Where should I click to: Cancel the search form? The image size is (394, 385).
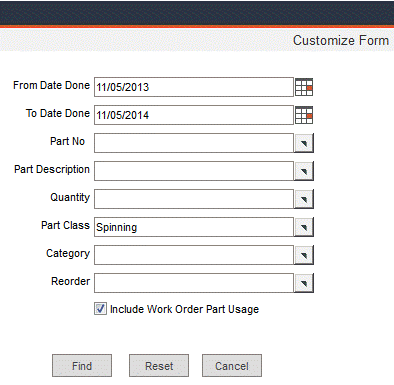tap(232, 366)
